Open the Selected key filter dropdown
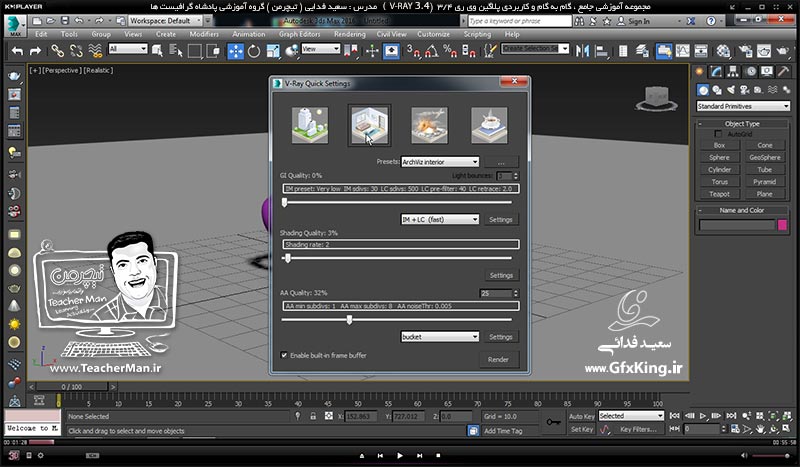 click(x=631, y=416)
